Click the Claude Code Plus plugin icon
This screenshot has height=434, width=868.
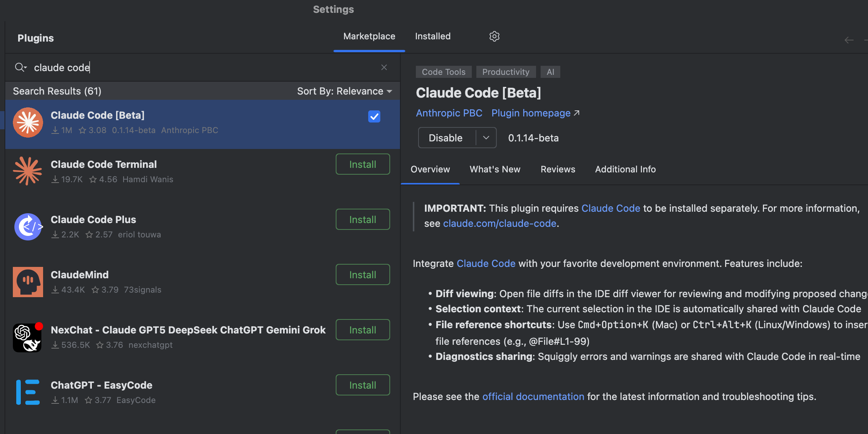point(28,226)
